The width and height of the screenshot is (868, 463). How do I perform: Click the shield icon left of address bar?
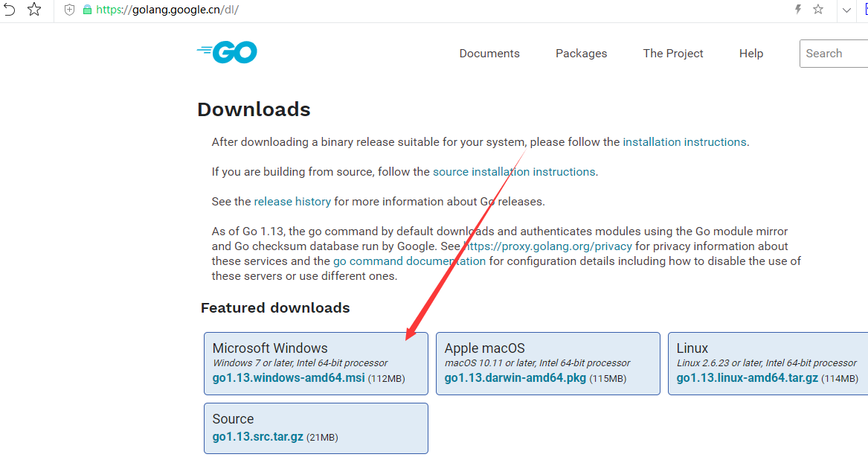(69, 10)
